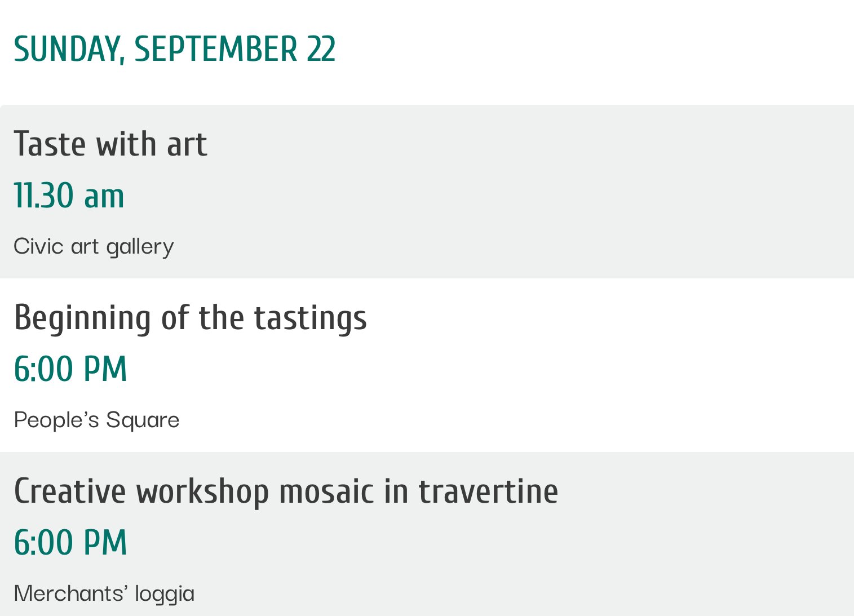Click the word gallery in the location text

pos(140,246)
